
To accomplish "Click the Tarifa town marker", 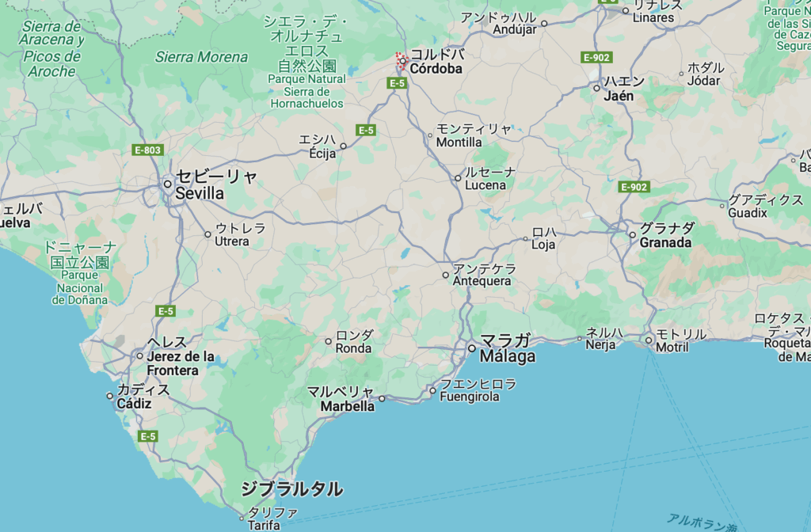I will [x=242, y=518].
